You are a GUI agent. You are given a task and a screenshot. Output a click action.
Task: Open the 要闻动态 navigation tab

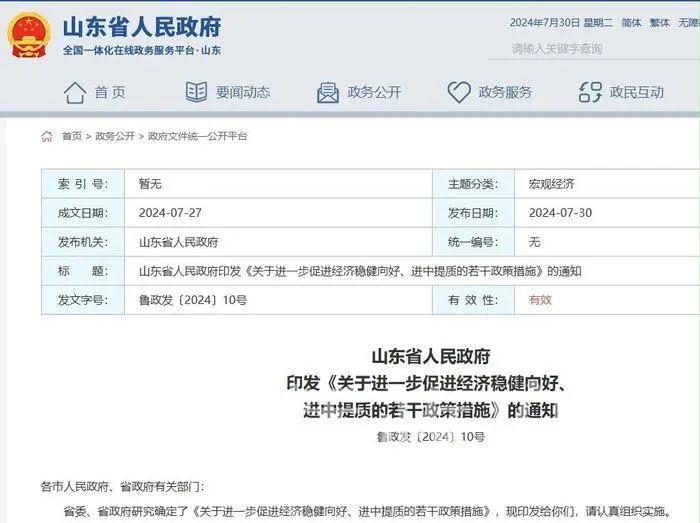[243, 92]
